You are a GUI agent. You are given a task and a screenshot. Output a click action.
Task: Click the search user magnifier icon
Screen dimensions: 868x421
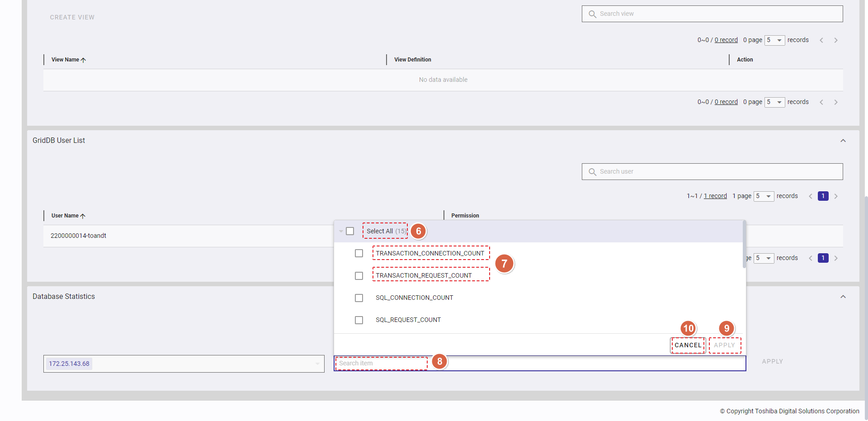tap(592, 172)
